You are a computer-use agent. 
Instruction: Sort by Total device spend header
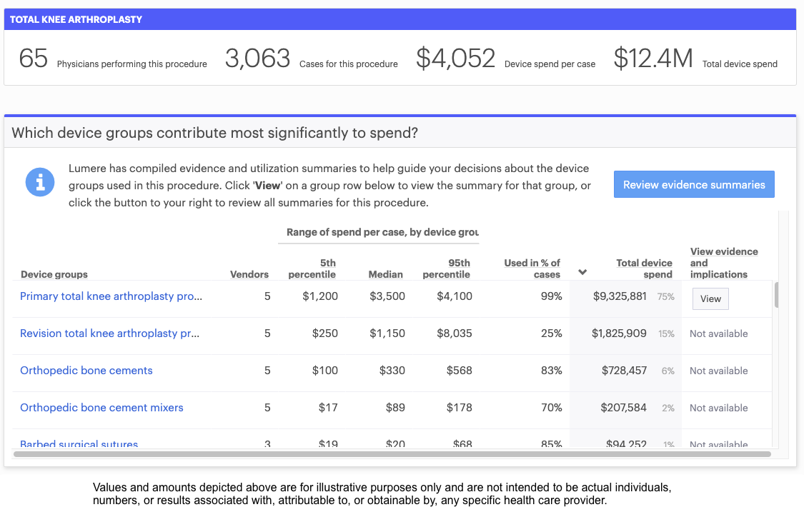pyautogui.click(x=644, y=268)
